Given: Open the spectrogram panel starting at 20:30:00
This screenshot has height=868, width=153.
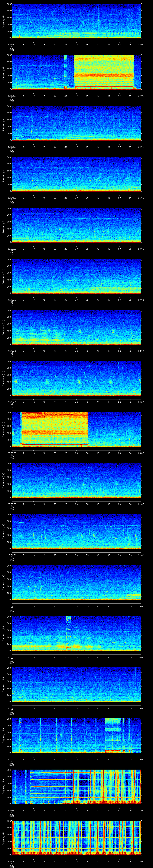Looking at the screenshot, I should 76,481.
